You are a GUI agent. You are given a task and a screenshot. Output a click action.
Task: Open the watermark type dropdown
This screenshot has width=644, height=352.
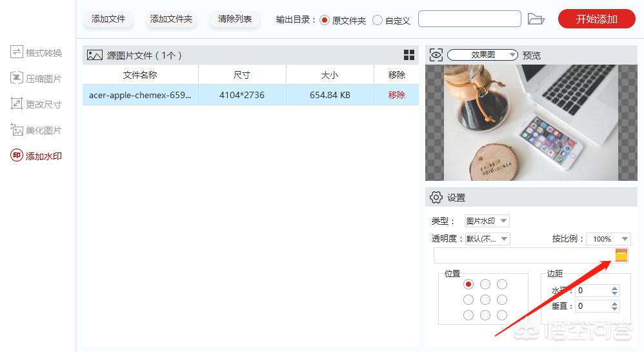[487, 221]
